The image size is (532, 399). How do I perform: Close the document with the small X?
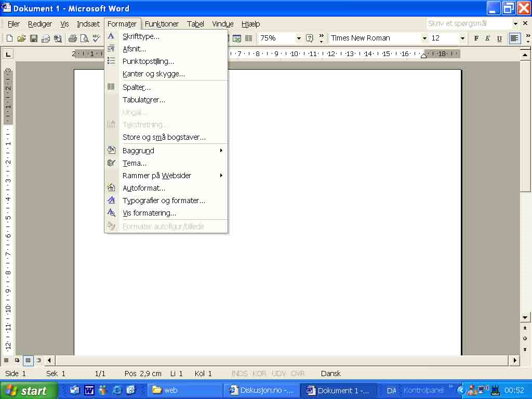(x=525, y=23)
